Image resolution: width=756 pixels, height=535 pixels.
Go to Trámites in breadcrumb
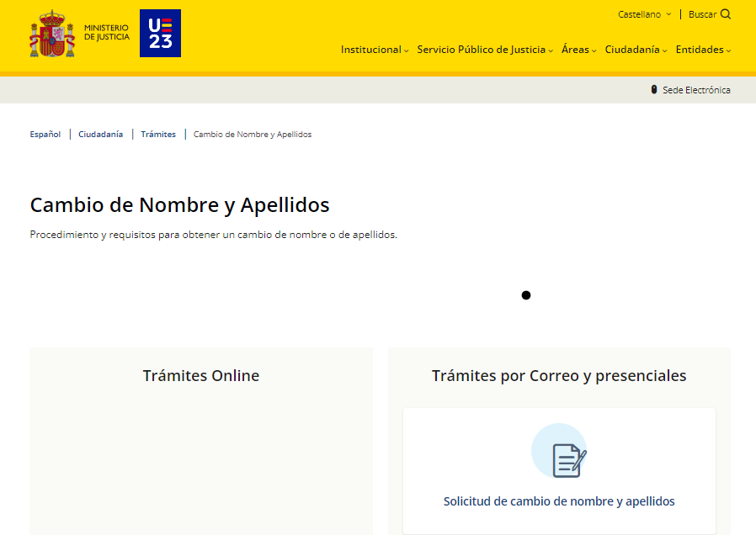click(x=158, y=135)
